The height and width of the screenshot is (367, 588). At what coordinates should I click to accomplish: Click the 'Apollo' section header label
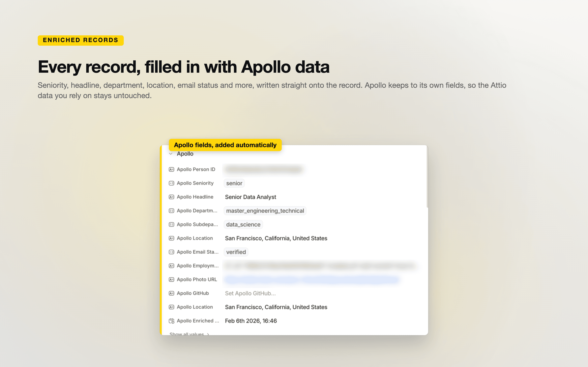coord(185,154)
